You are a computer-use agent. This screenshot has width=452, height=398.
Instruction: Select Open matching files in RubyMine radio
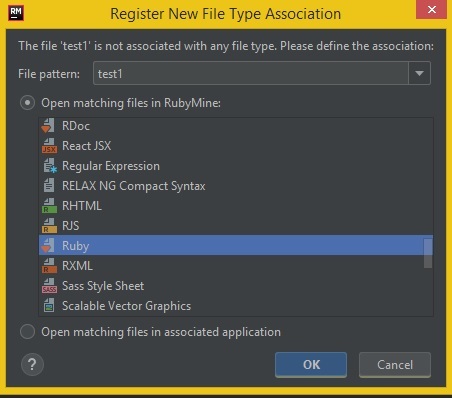tap(27, 103)
